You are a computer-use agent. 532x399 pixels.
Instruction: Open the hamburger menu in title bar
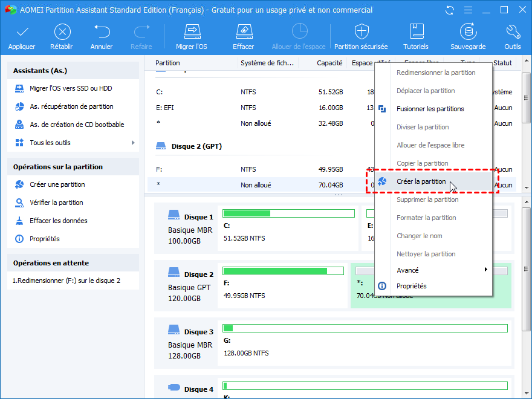pyautogui.click(x=468, y=10)
